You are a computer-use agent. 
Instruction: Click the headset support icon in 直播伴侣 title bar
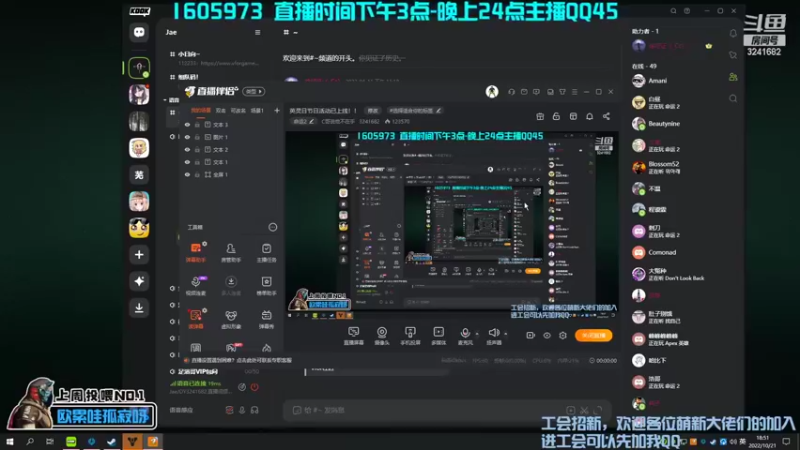tap(511, 92)
